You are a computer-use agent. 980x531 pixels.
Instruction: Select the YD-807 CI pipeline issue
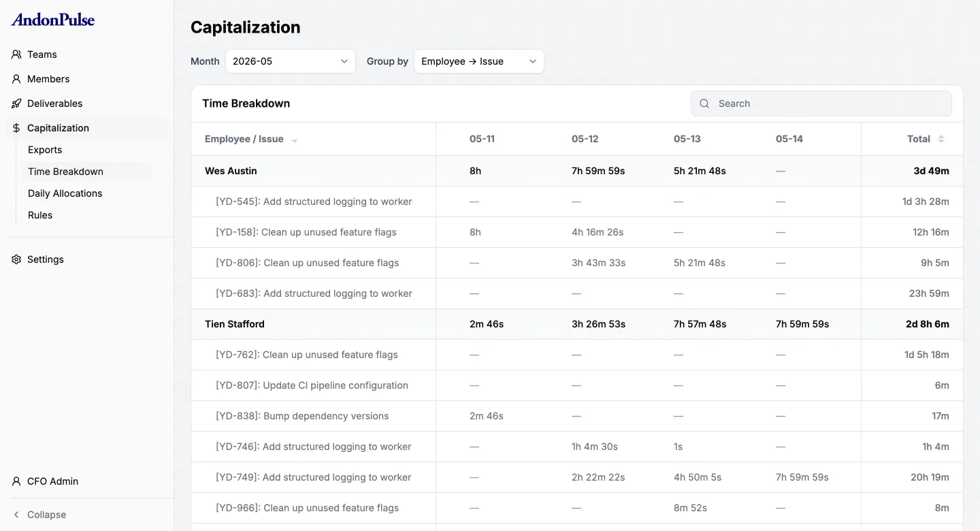[312, 385]
